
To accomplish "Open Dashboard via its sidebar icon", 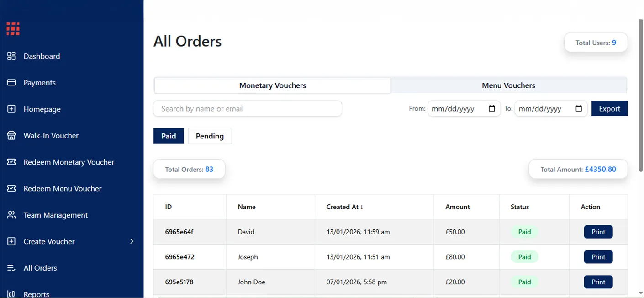I will tap(11, 56).
